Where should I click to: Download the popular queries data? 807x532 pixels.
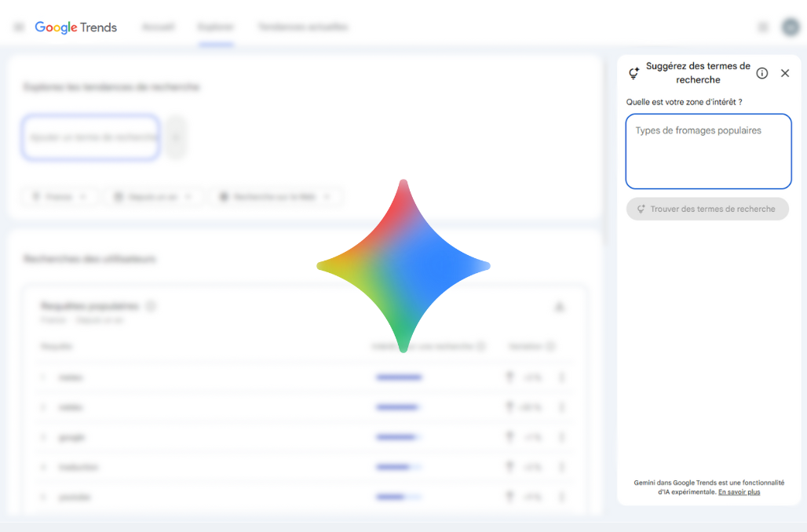[560, 307]
